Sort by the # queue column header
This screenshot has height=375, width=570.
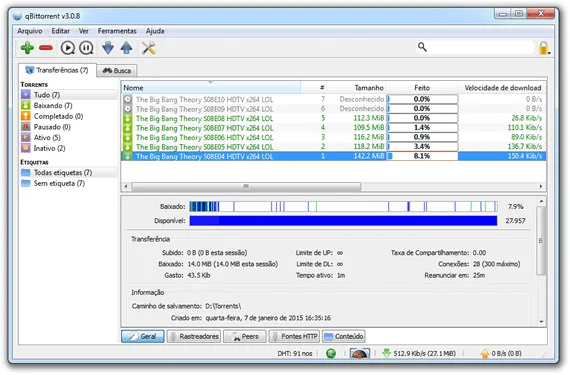point(314,88)
